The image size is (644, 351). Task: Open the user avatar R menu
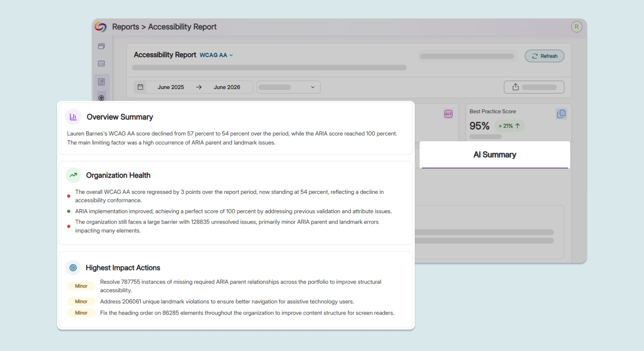click(x=577, y=27)
